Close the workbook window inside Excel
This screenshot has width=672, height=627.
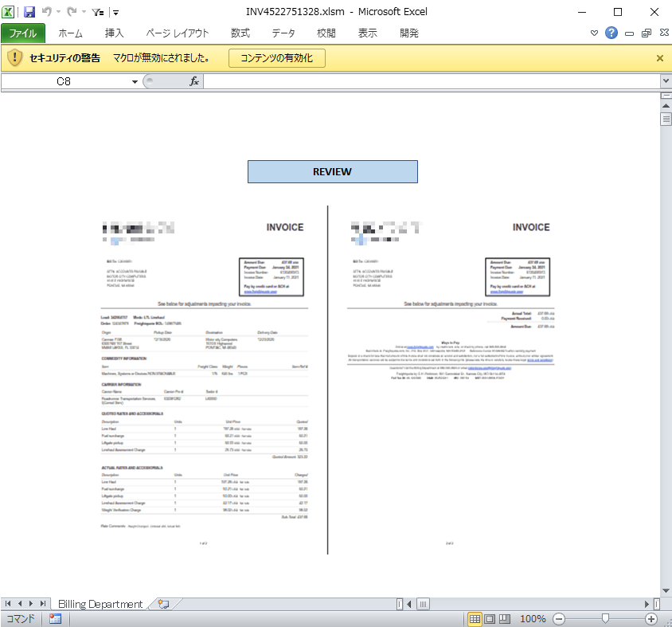664,33
